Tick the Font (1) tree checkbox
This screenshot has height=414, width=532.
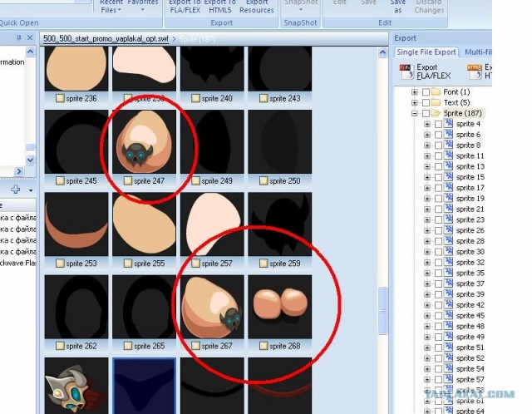426,92
